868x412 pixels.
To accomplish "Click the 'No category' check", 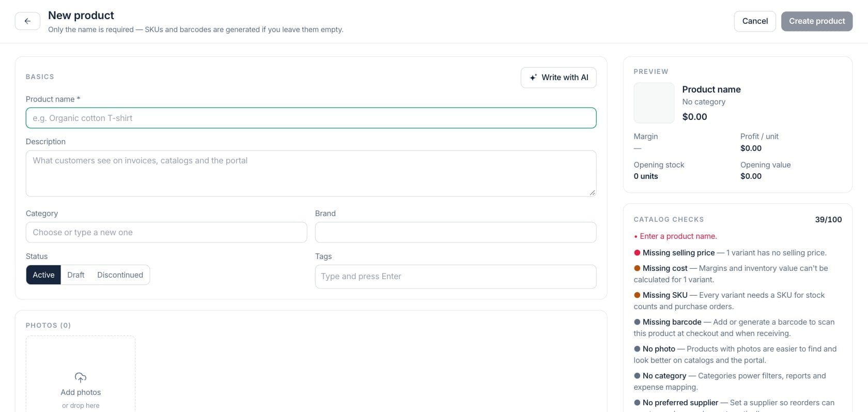I will click(x=730, y=382).
